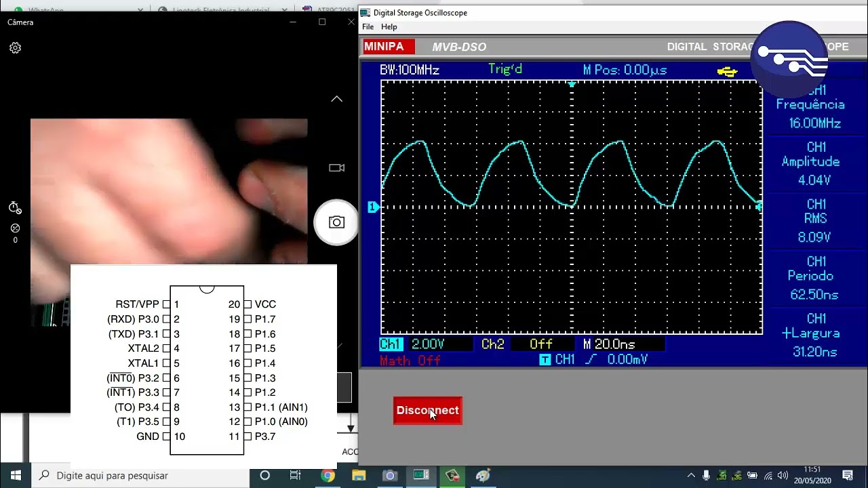Expand camera mode list with up chevron
The image size is (868, 488).
coord(336,99)
